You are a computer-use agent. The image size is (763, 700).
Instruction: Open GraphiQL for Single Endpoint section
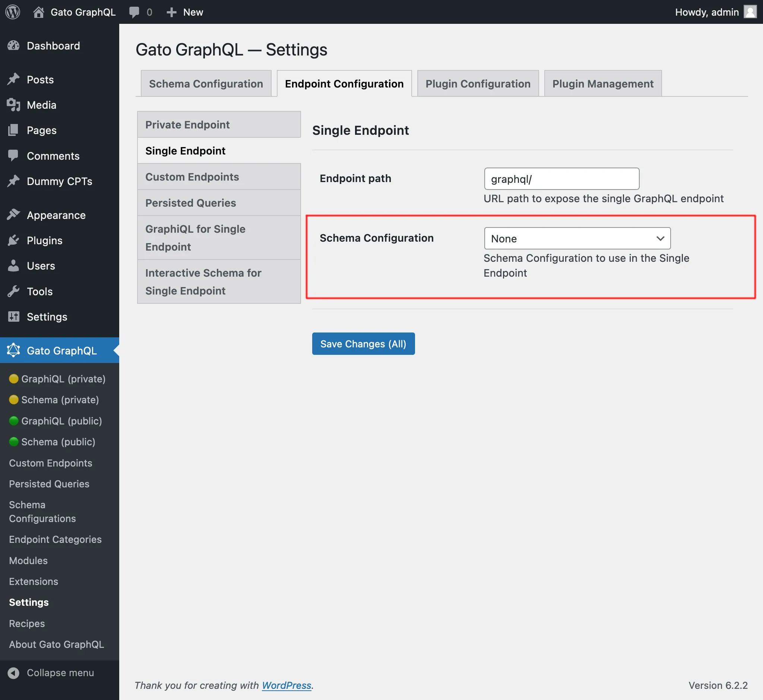click(x=219, y=238)
